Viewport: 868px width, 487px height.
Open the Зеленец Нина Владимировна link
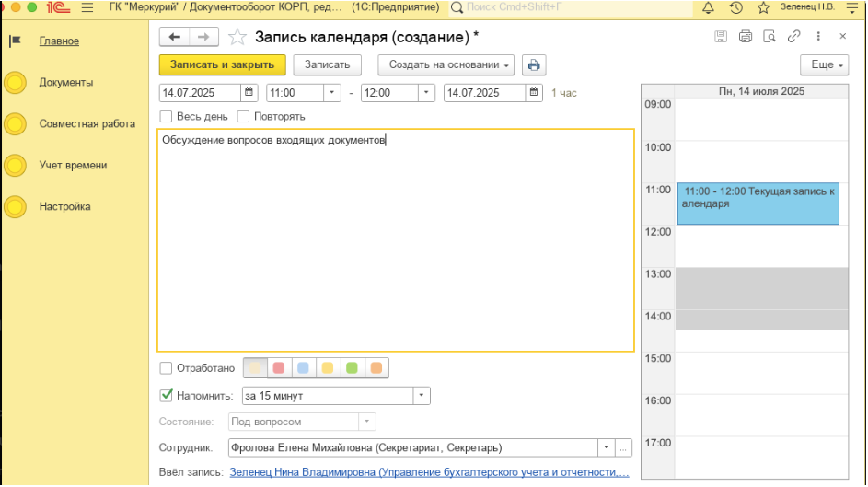(x=429, y=472)
